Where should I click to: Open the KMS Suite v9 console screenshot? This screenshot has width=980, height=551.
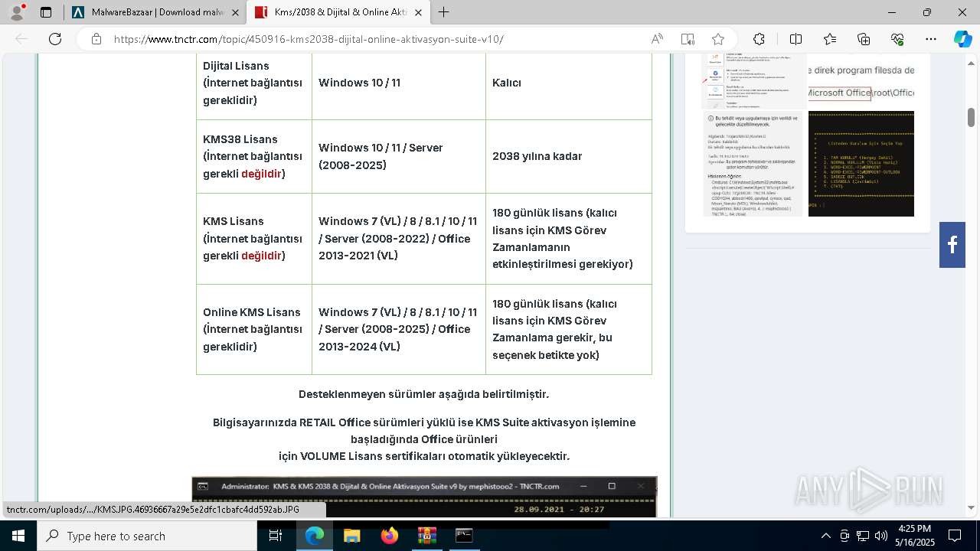click(424, 497)
